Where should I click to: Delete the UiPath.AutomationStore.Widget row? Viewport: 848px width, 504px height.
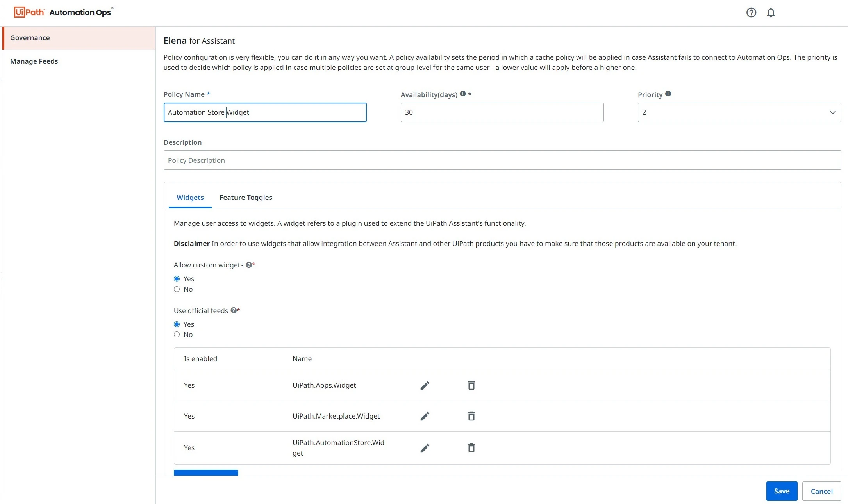click(x=471, y=448)
